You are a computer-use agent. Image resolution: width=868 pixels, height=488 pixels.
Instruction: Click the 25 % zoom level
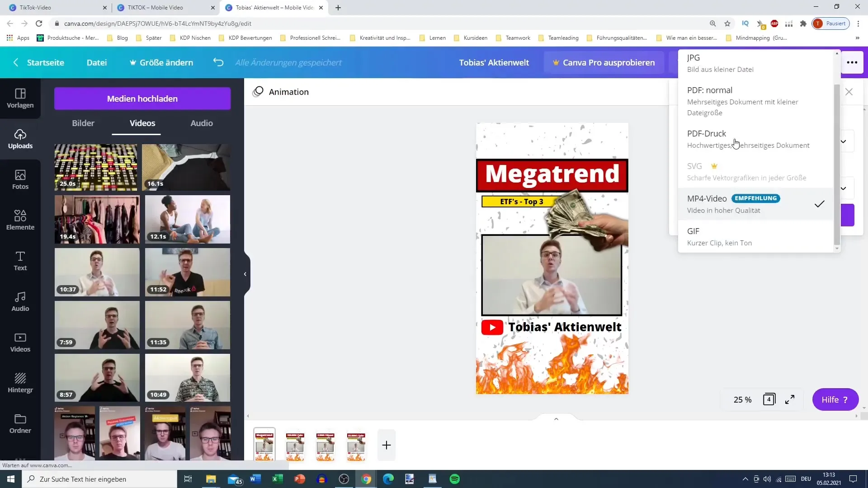point(742,399)
